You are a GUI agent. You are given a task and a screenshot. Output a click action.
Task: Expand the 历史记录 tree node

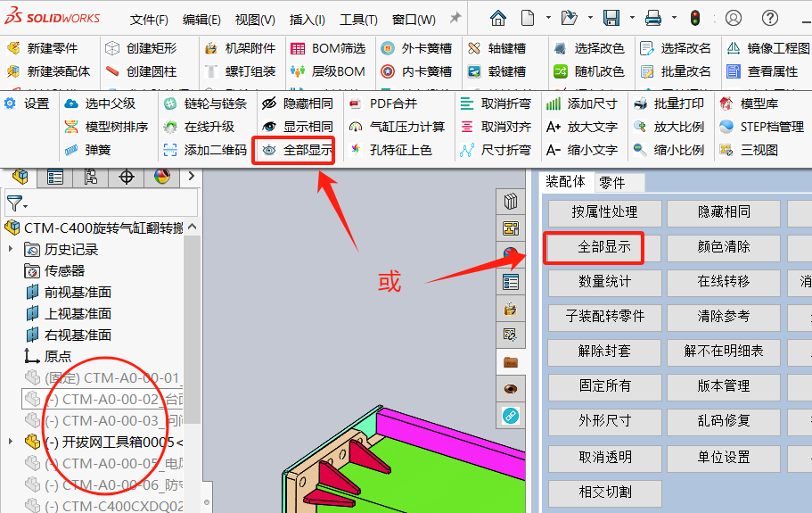pyautogui.click(x=11, y=249)
